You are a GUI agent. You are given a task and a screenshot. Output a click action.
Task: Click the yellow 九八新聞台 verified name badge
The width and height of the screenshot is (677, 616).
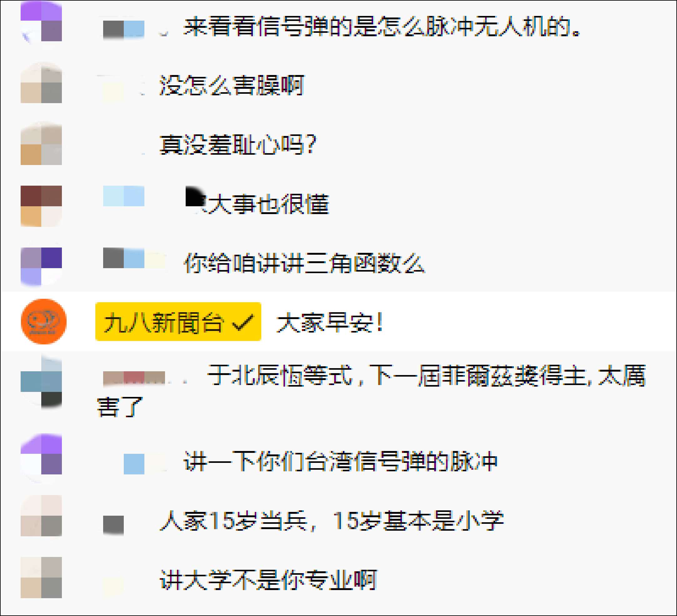(178, 322)
